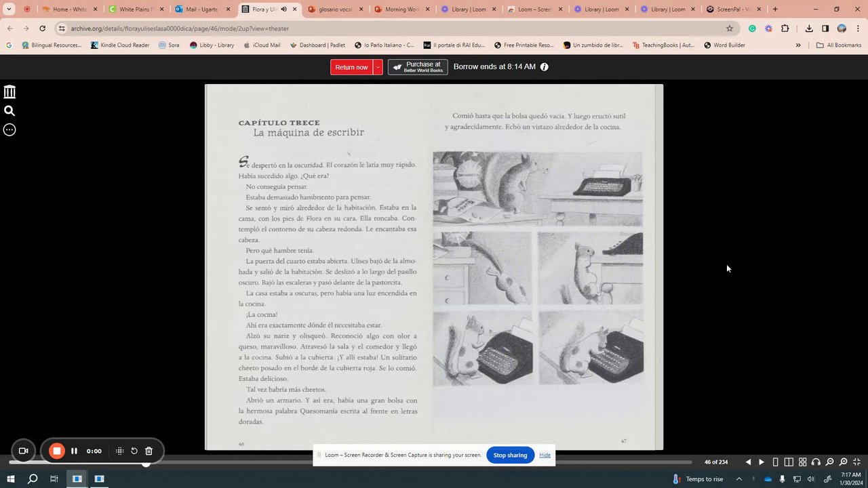Show hidden bookmarks with double chevron
Image resolution: width=868 pixels, height=488 pixels.
pyautogui.click(x=798, y=45)
